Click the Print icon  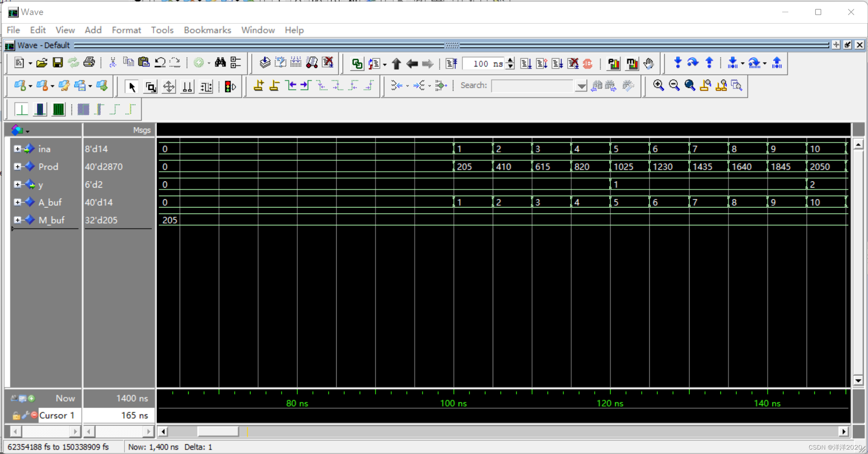[x=89, y=63]
